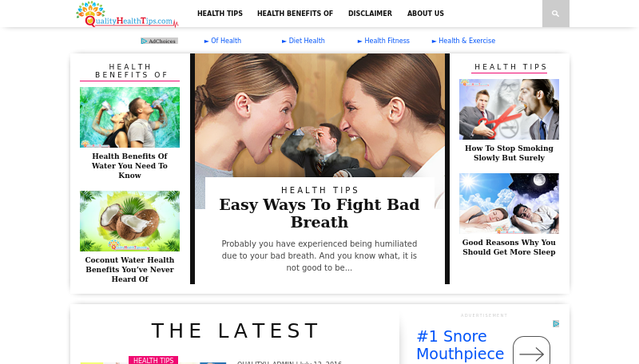Open the About Us page

tap(426, 14)
